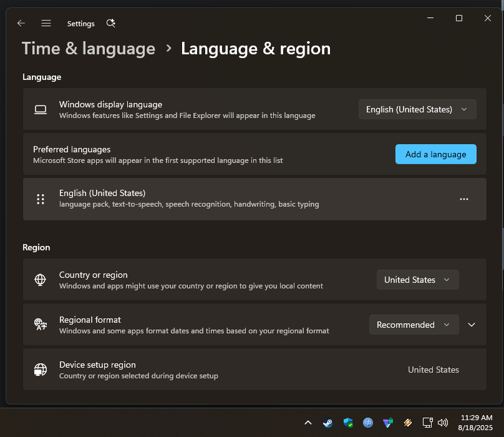Click the Add a language button
Viewport: 504px width, 437px height.
click(x=435, y=154)
